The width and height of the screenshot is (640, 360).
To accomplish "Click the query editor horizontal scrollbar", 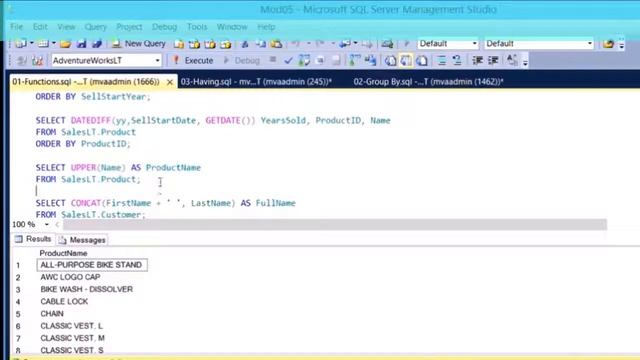I will pyautogui.click(x=335, y=224).
